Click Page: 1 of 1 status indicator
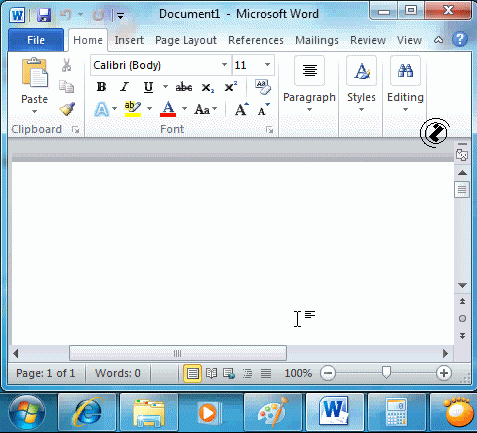Image resolution: width=477 pixels, height=433 pixels. click(x=46, y=373)
